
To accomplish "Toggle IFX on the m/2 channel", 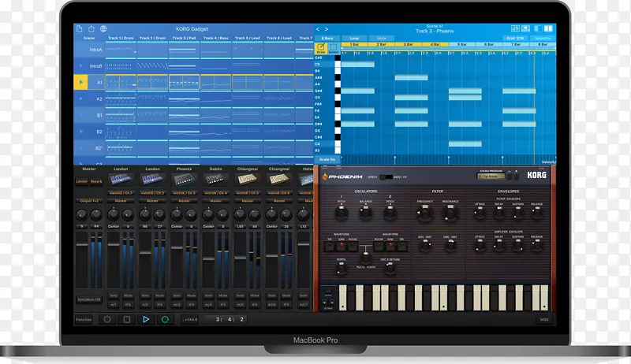I will pos(160,305).
